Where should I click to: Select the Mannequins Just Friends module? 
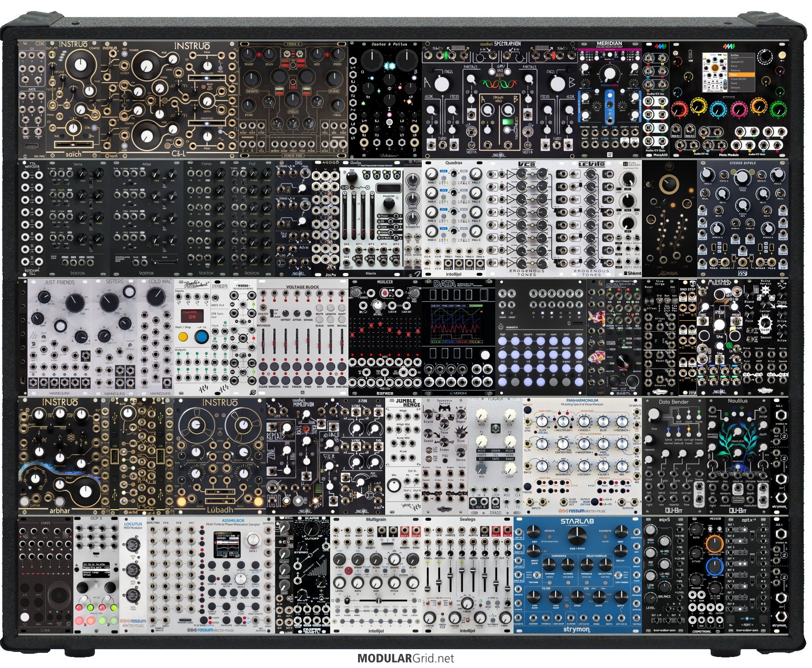pyautogui.click(x=60, y=338)
